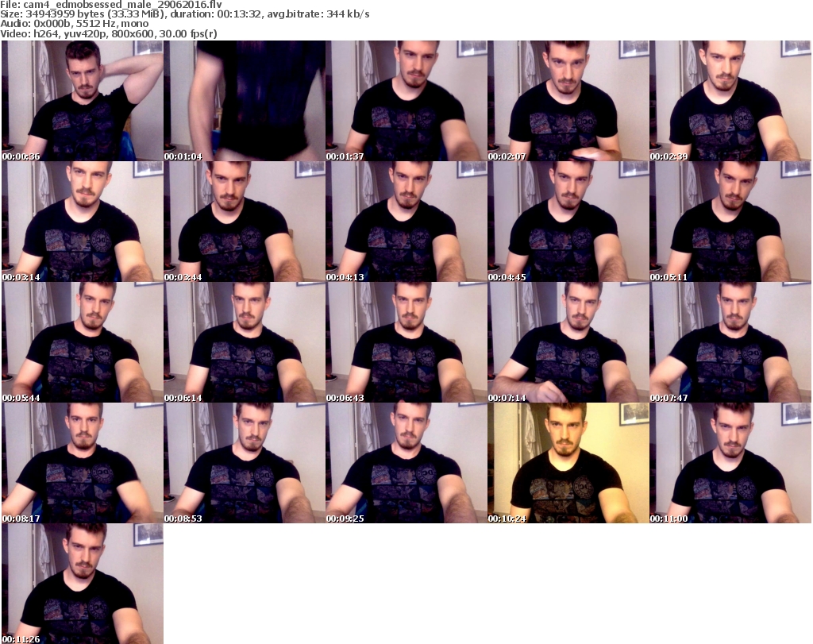This screenshot has width=813, height=644.
Task: Select the thumbnail stamped 00:09:25
Action: point(406,463)
